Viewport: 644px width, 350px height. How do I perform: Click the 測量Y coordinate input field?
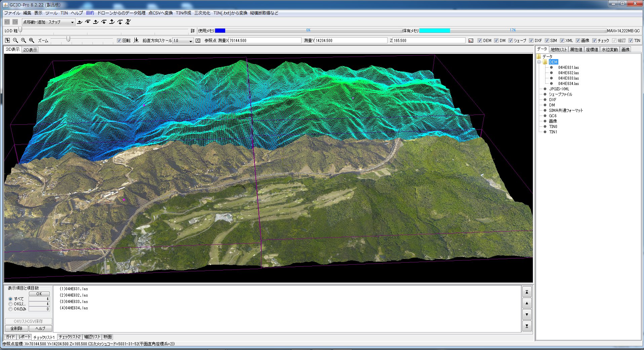click(351, 41)
